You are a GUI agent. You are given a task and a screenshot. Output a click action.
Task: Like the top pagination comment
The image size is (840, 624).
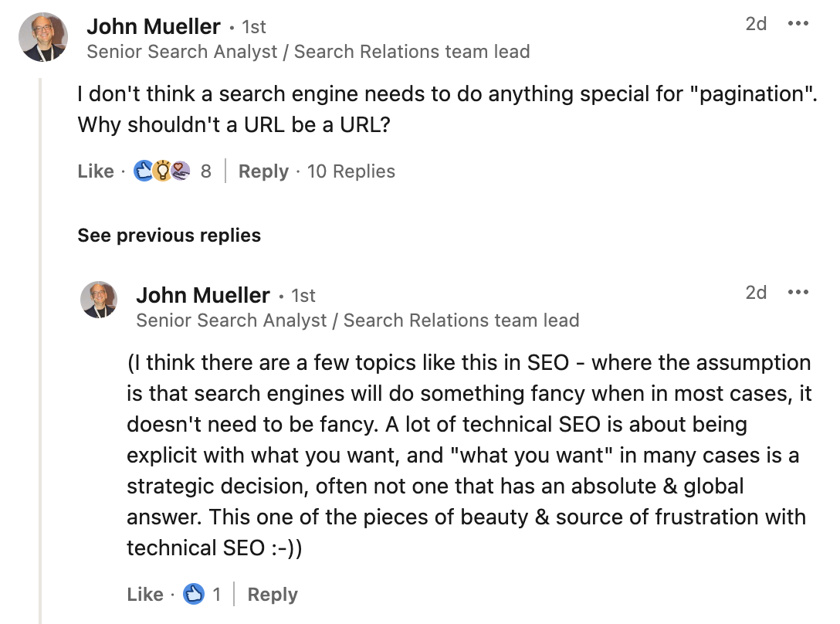click(96, 171)
